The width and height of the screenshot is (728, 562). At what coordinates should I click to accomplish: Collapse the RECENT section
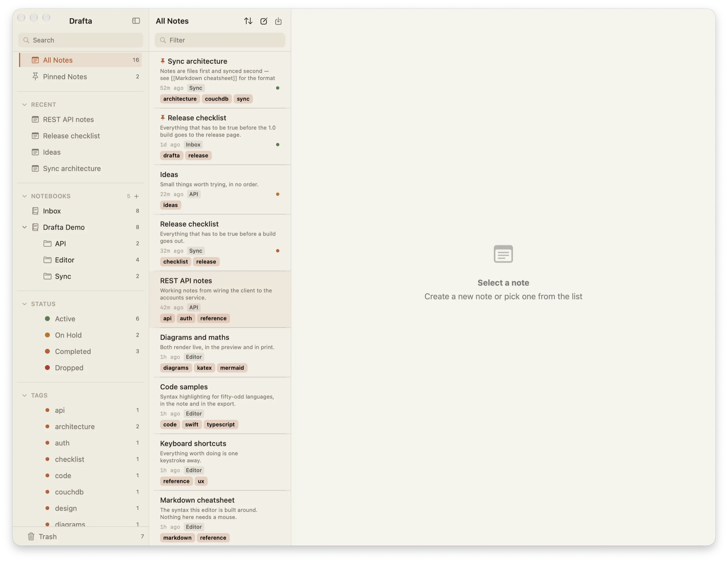24,104
